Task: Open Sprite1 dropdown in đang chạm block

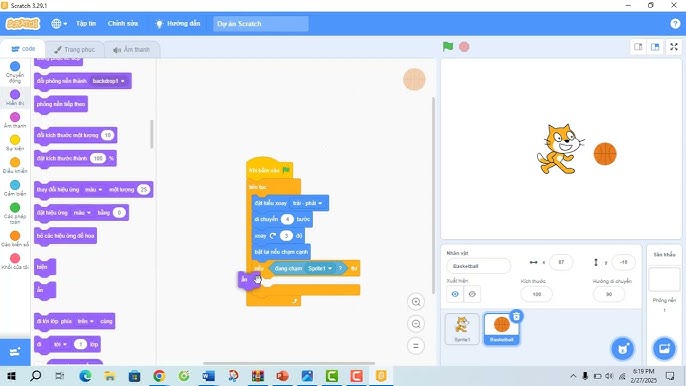Action: 319,268
